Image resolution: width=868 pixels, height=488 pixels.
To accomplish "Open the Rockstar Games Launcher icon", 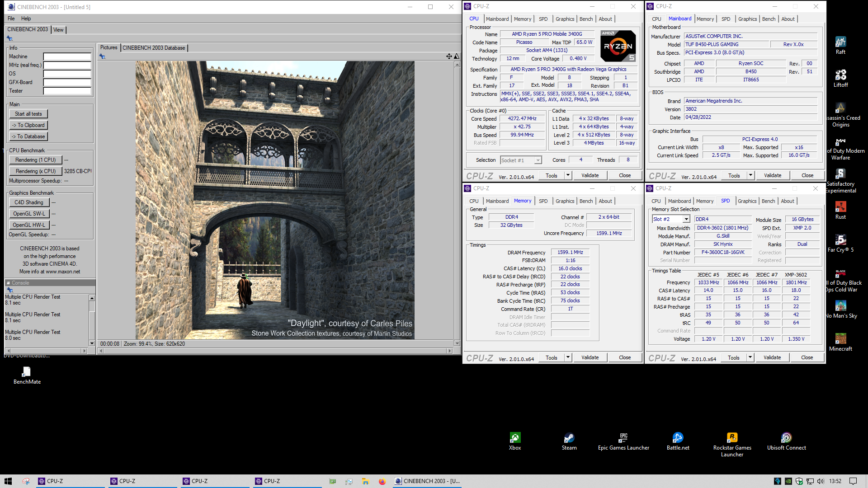I will pyautogui.click(x=732, y=445).
